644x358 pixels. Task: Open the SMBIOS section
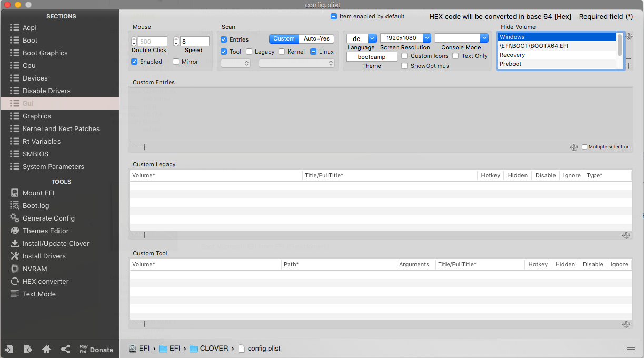pos(35,154)
